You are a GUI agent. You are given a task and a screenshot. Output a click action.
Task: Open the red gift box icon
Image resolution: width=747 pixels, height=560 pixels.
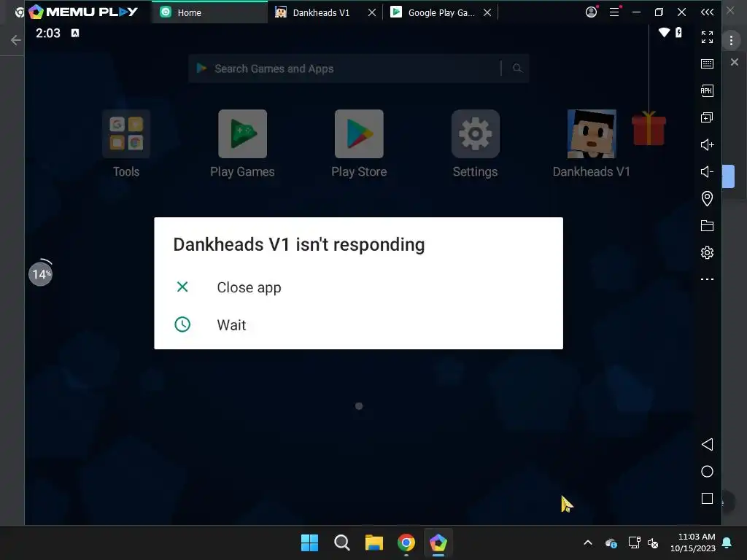(x=649, y=128)
